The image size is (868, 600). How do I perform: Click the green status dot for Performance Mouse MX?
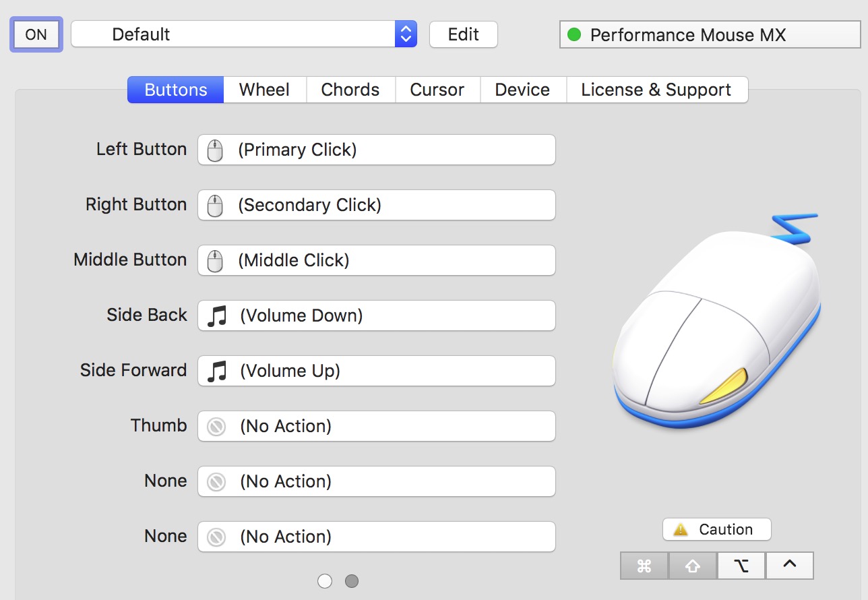click(x=574, y=34)
